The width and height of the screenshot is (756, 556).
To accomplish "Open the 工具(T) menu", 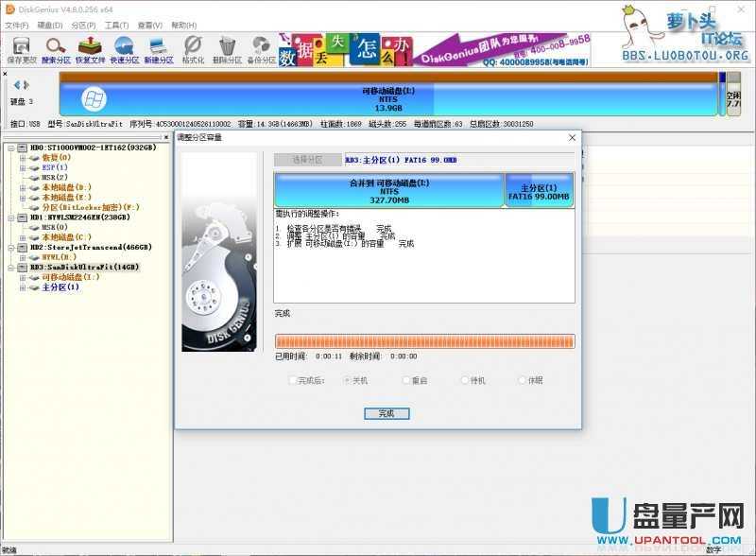I will tap(117, 25).
